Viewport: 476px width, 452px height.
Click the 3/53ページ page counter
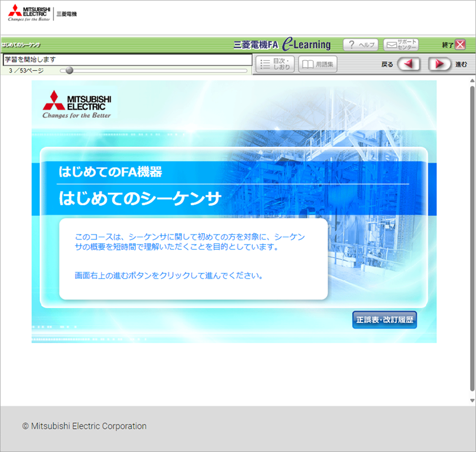(30, 71)
